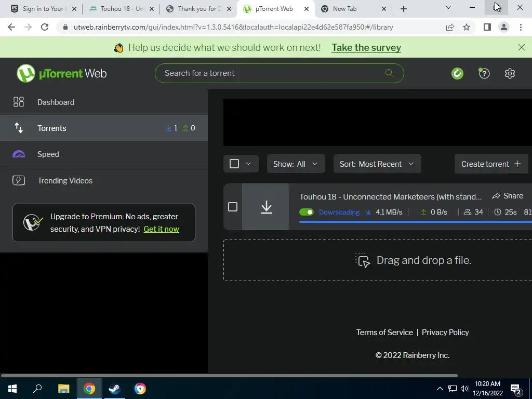Click Get it now premium link
The width and height of the screenshot is (532, 399).
coord(161,229)
